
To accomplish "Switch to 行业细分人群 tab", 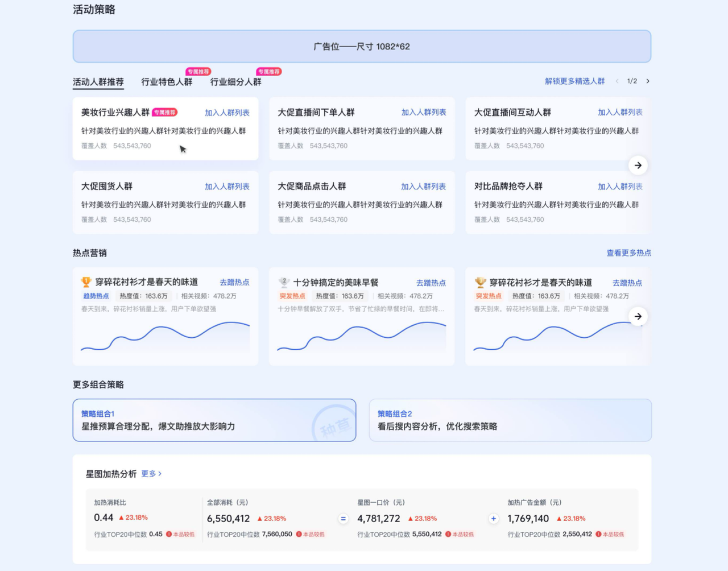I will 235,82.
